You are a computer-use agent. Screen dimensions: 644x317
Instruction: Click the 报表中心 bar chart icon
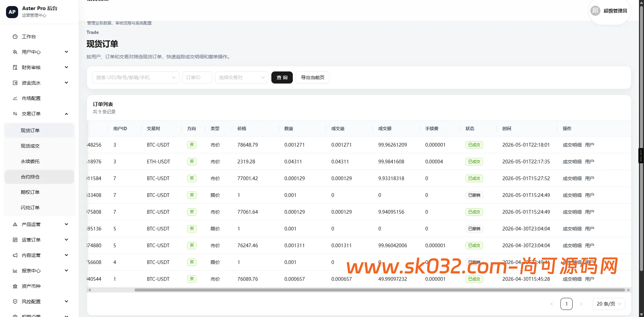pos(15,271)
